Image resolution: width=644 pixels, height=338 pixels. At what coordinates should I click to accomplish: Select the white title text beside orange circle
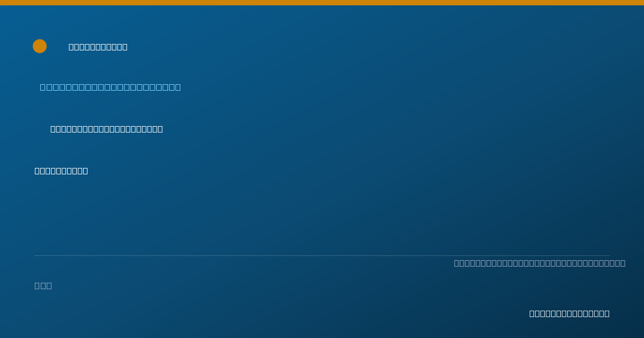[98, 47]
